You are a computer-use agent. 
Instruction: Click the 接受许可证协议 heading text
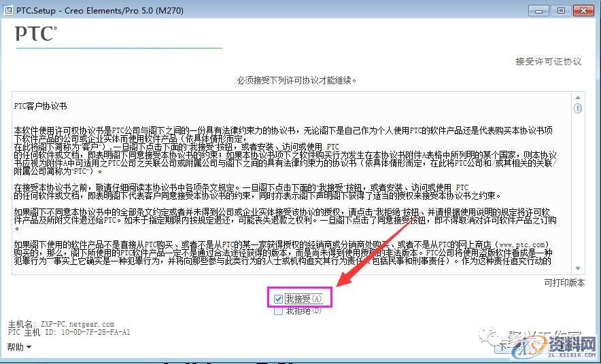549,62
